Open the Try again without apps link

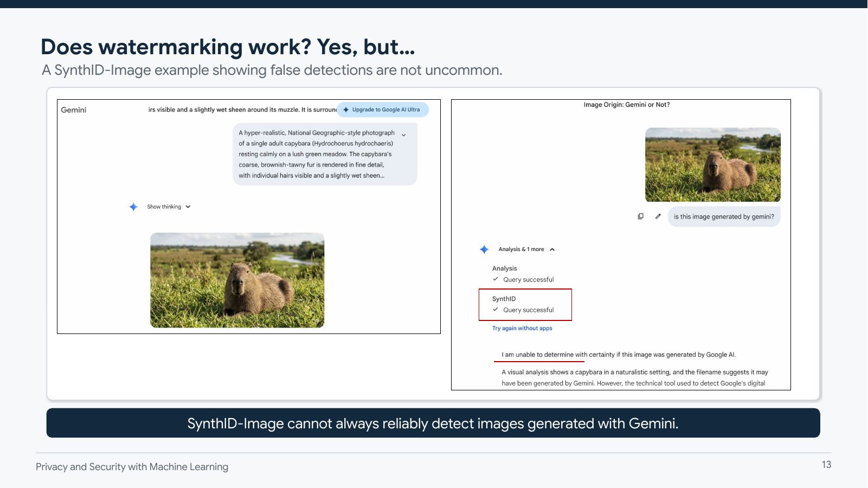click(x=522, y=328)
